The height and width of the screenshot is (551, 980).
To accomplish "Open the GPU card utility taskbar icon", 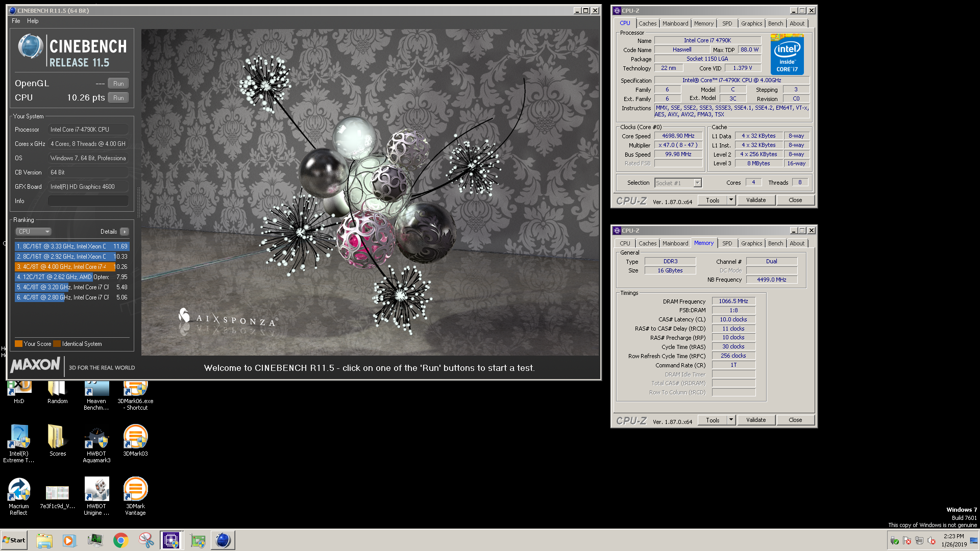I will [198, 540].
